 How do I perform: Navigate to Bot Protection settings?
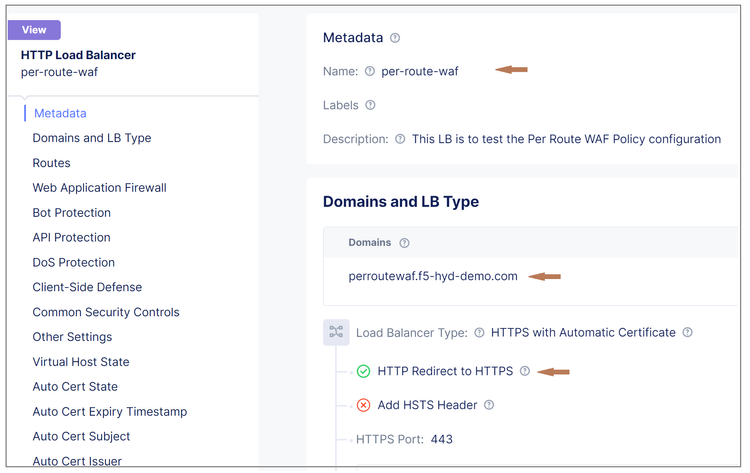(71, 213)
